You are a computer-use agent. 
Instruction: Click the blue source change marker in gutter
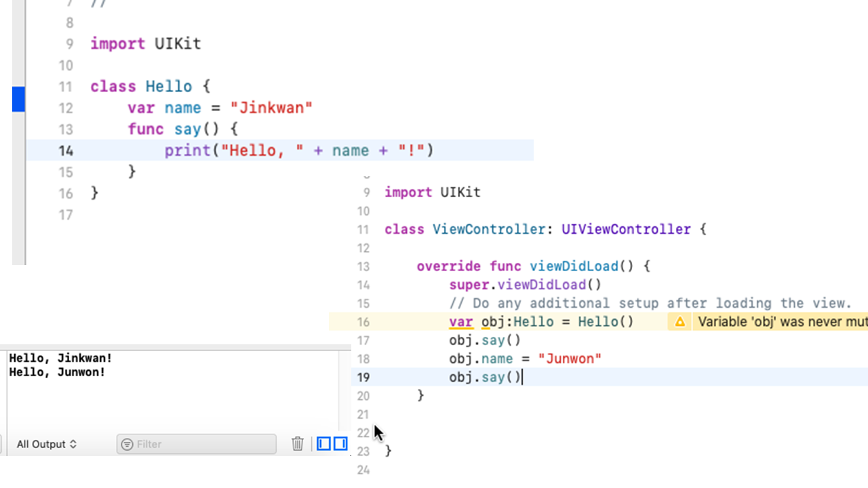point(18,99)
